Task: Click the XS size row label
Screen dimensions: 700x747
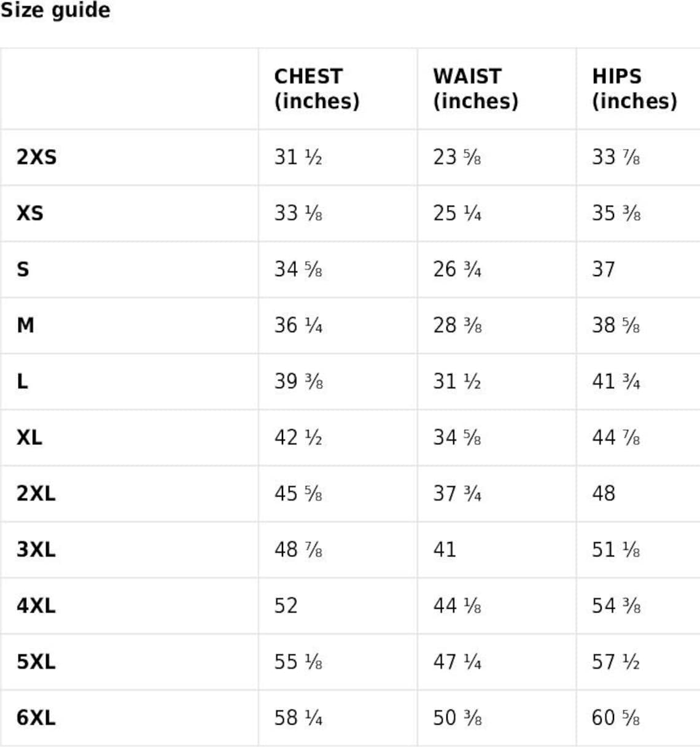Action: point(30,213)
